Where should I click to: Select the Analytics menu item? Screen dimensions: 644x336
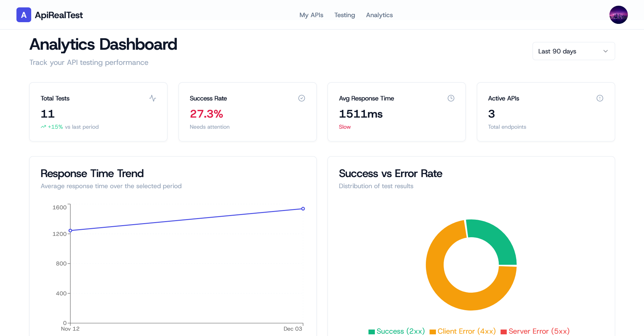(379, 15)
